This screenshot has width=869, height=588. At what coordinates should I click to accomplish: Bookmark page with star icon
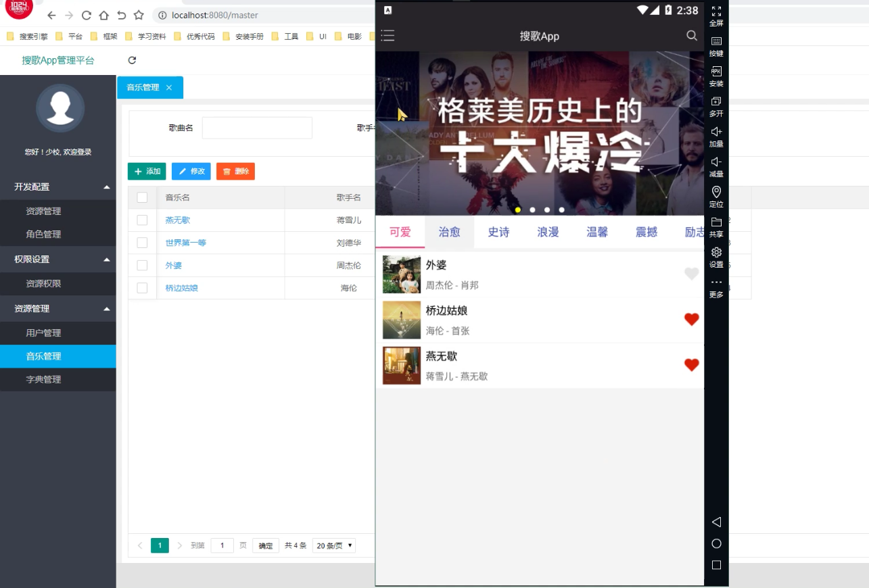pyautogui.click(x=139, y=15)
